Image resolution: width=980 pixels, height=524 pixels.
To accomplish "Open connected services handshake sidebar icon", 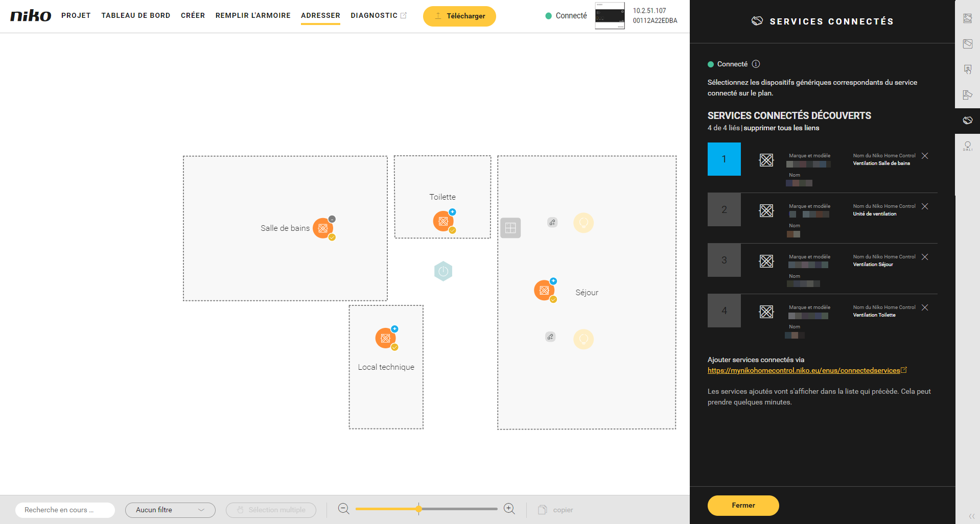I will (968, 121).
